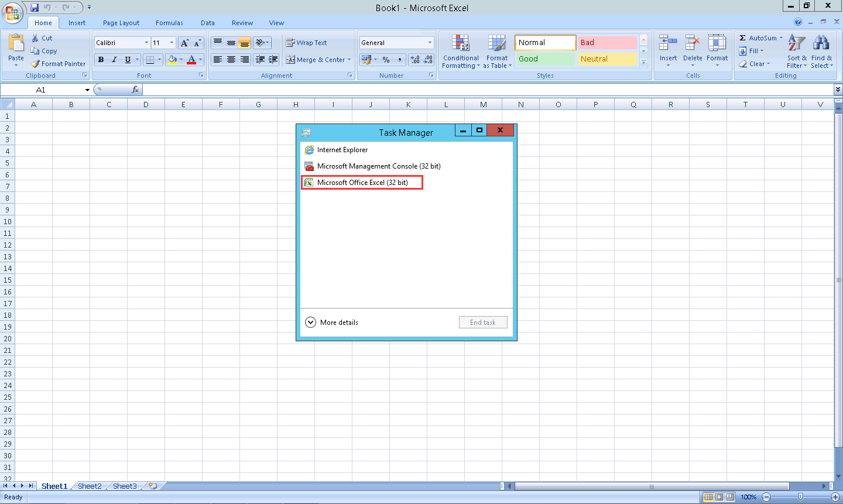
Task: Center text horizontally
Action: click(231, 60)
